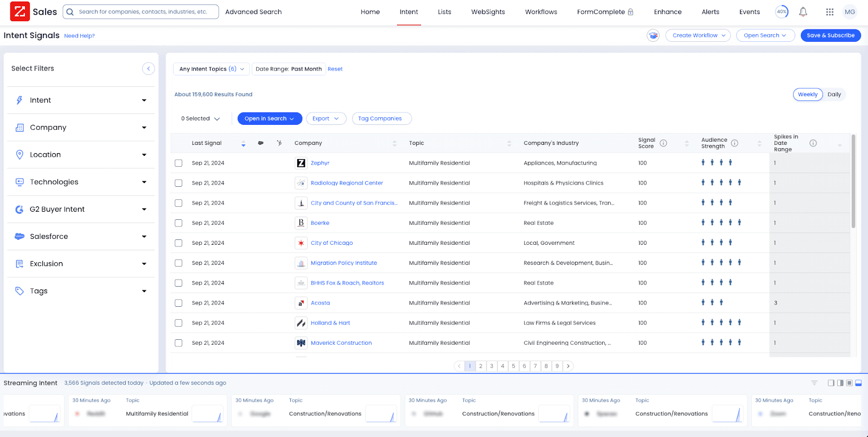Open the notifications bell
868x437 pixels.
[x=803, y=11]
